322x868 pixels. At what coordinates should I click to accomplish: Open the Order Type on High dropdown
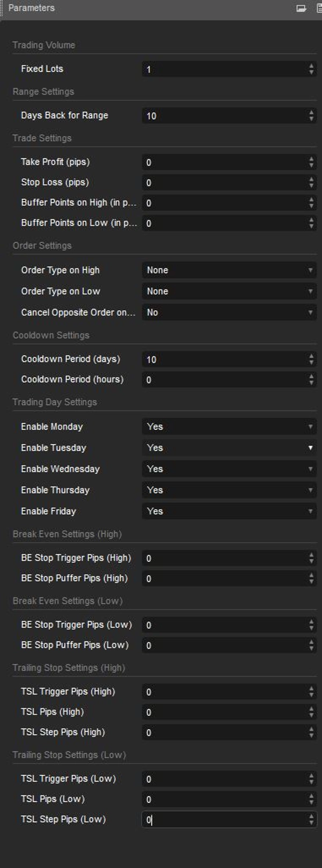click(x=229, y=270)
